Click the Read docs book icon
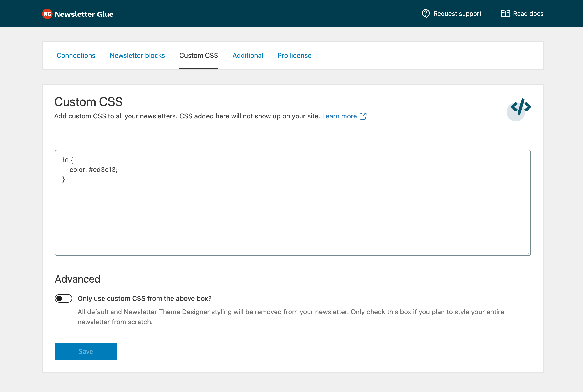This screenshot has width=583, height=392. click(505, 14)
